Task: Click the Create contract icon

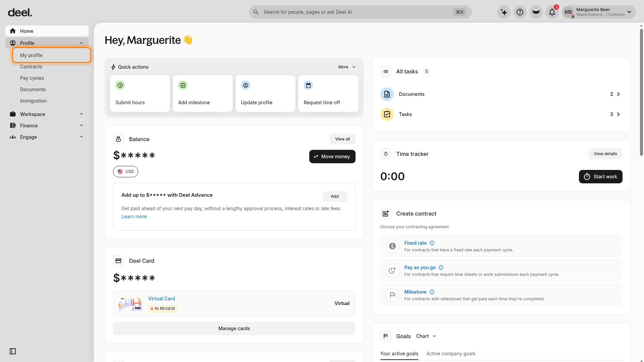Action: [x=386, y=214]
